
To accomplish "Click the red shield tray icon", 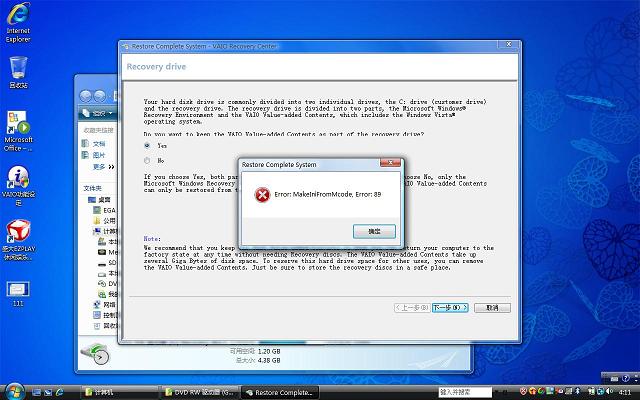I will pyautogui.click(x=524, y=392).
